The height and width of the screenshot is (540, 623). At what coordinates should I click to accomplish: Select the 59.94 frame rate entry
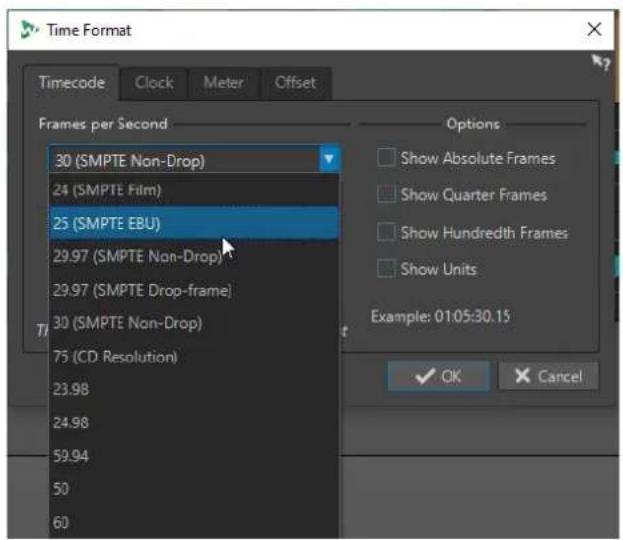[194, 456]
